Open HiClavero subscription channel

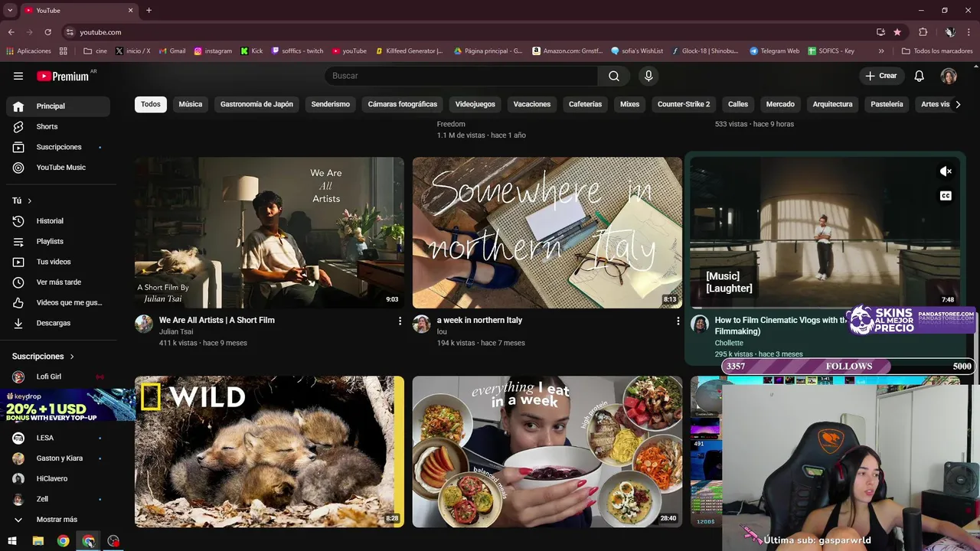pos(58,479)
